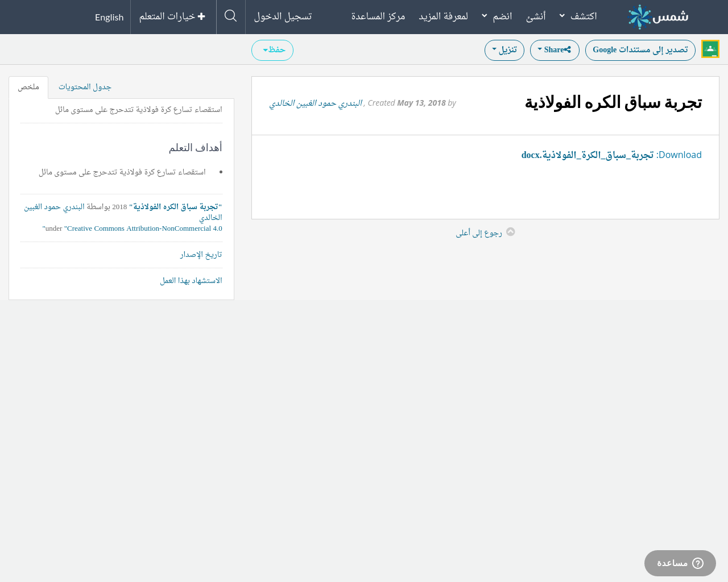Switch language to English
728x582 pixels.
(109, 17)
